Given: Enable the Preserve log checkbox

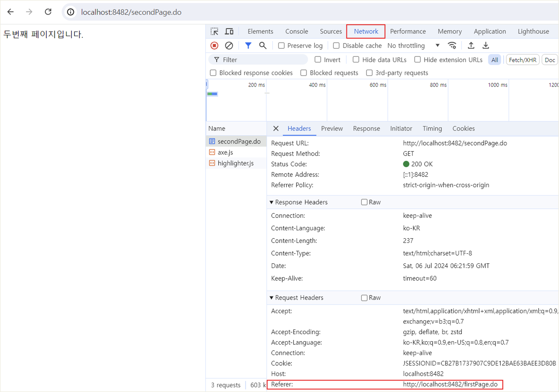Looking at the screenshot, I should (x=281, y=46).
